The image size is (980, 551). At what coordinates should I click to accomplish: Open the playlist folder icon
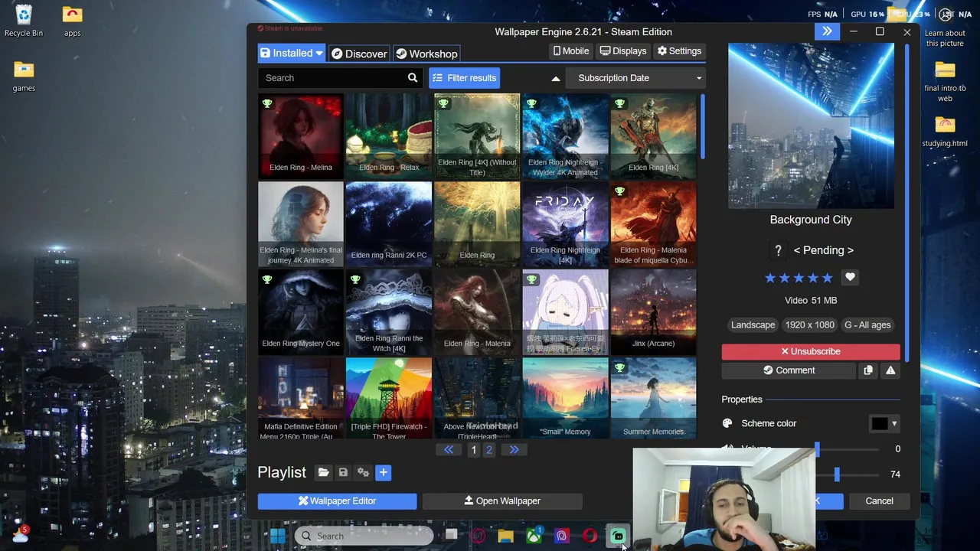323,473
